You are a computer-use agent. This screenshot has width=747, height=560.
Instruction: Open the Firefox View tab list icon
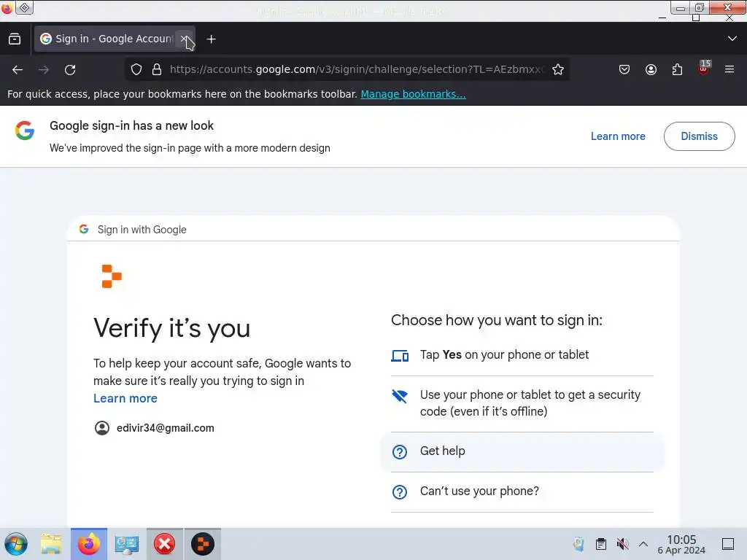pyautogui.click(x=15, y=39)
